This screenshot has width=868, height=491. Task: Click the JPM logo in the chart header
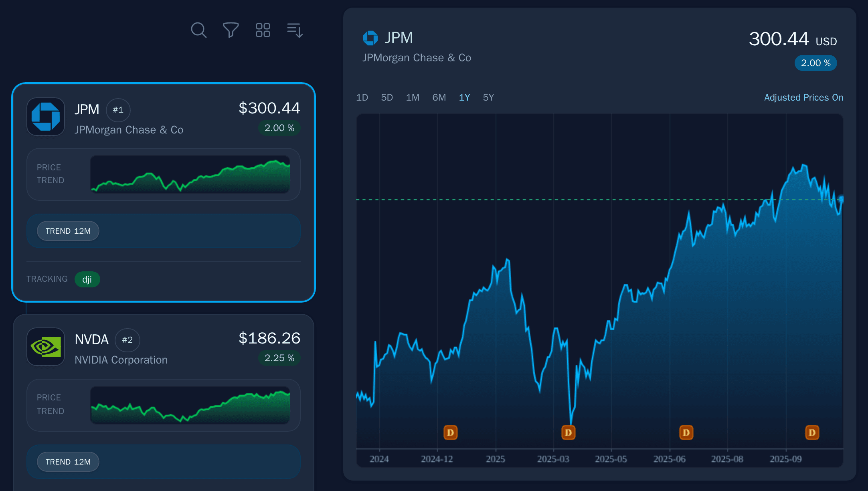[370, 38]
